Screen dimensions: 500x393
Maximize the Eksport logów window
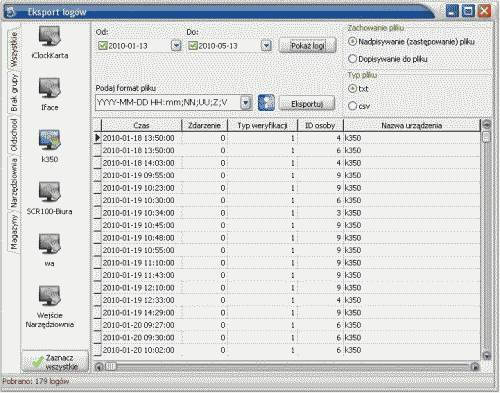click(468, 11)
